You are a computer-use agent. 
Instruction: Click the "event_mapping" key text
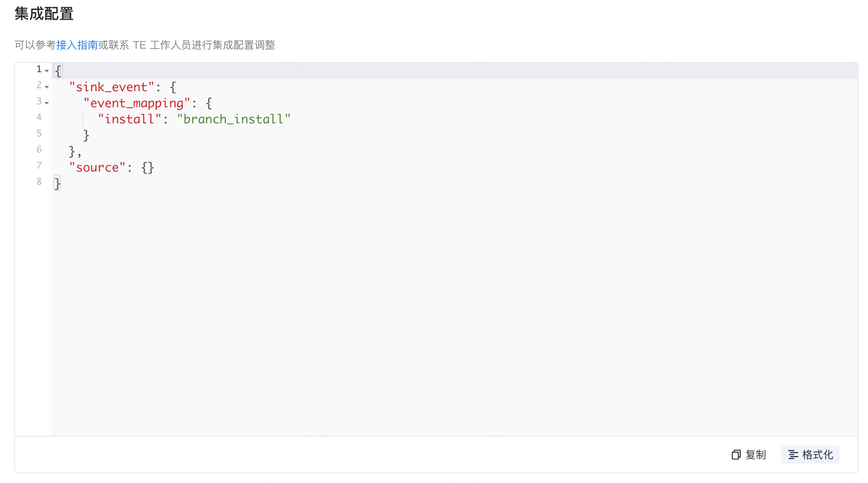137,103
